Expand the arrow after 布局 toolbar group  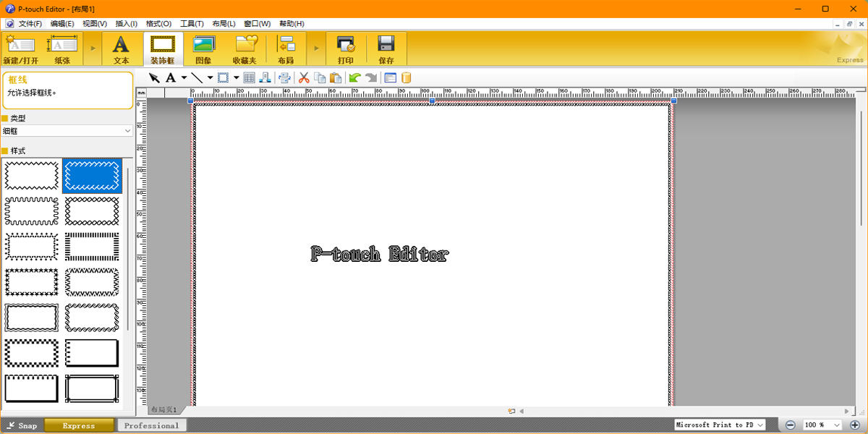(316, 48)
